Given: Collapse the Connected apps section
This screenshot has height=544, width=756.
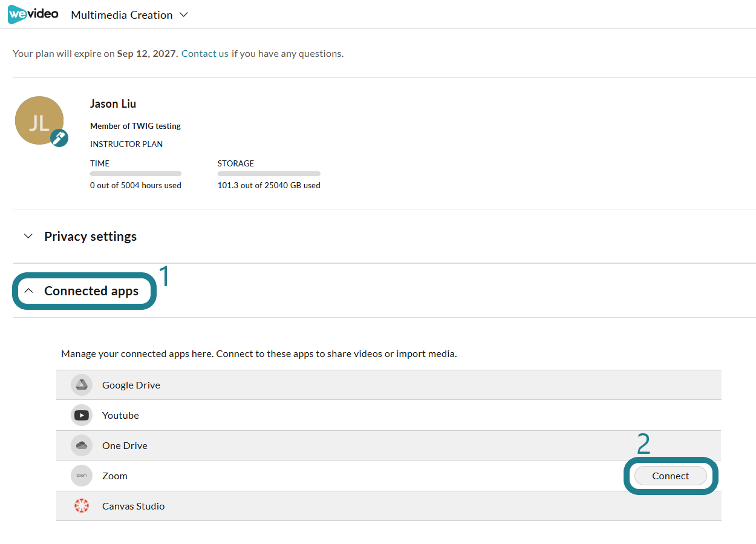Looking at the screenshot, I should tap(82, 291).
